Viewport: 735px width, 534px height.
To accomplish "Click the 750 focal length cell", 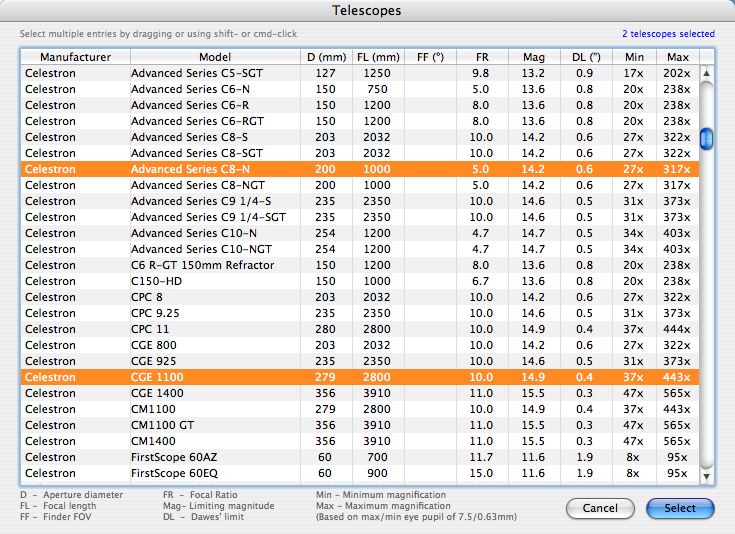I will coord(377,89).
